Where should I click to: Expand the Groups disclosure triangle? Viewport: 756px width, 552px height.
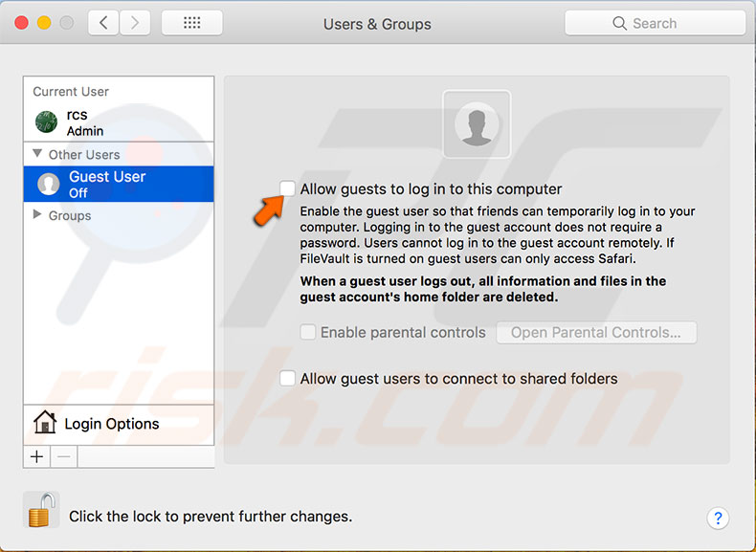pyautogui.click(x=38, y=215)
